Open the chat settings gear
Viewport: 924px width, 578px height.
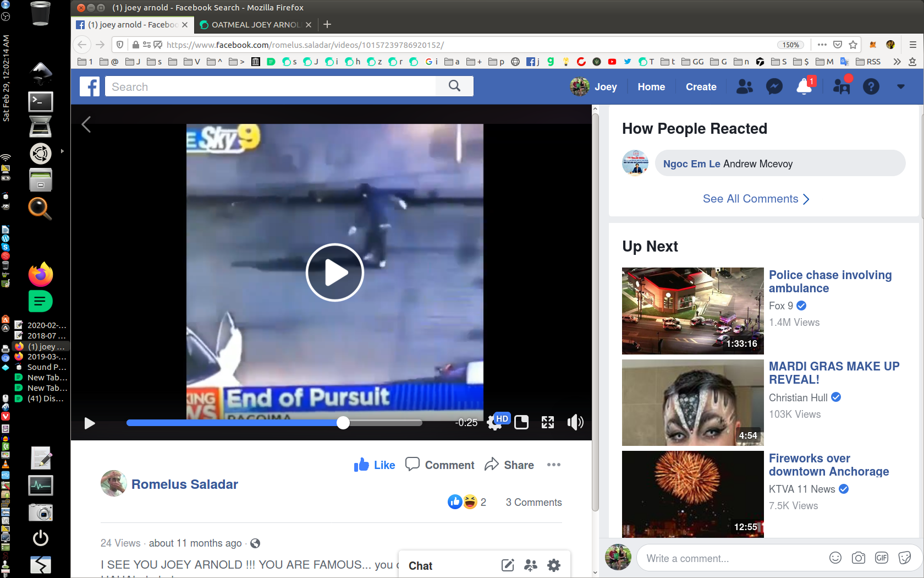coord(553,565)
